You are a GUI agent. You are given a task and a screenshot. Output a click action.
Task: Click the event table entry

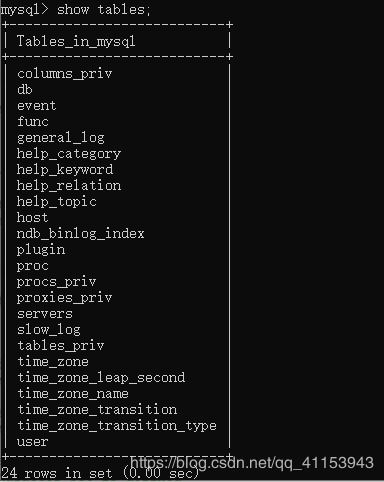[x=37, y=106]
